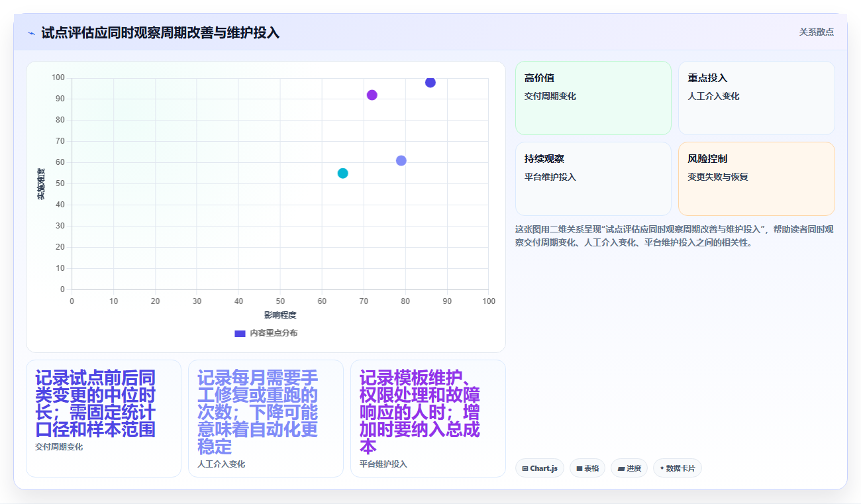
Task: Click the 内容重点分布 legend label
Action: point(274,333)
